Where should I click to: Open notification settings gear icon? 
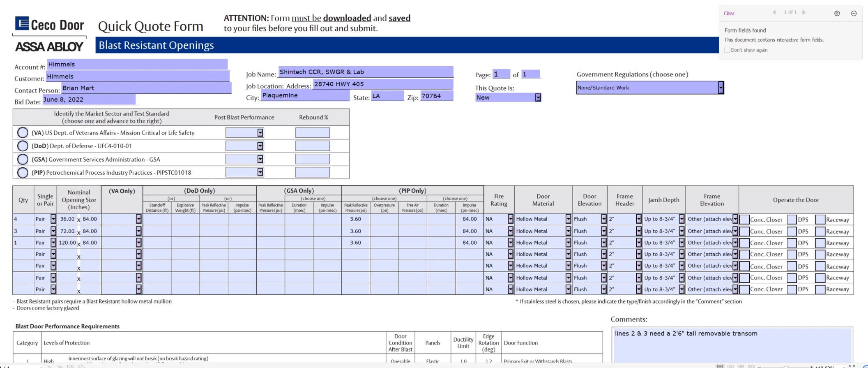(837, 13)
